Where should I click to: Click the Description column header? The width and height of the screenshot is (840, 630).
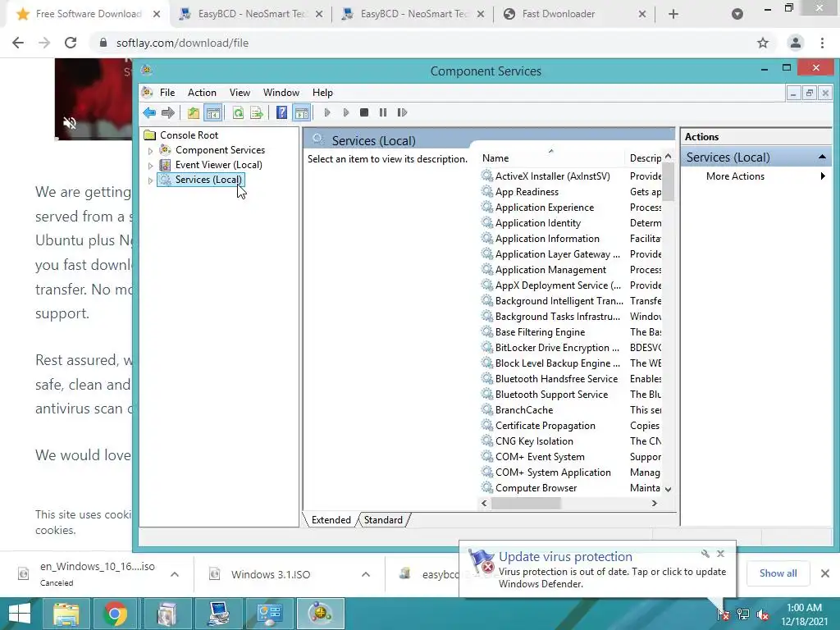coord(645,158)
